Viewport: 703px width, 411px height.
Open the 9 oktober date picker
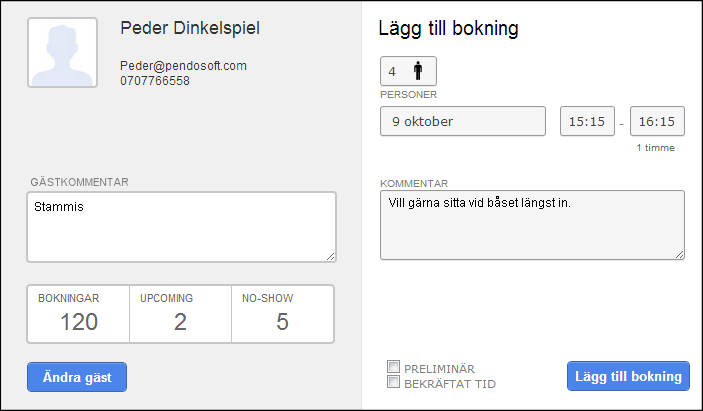click(x=463, y=121)
